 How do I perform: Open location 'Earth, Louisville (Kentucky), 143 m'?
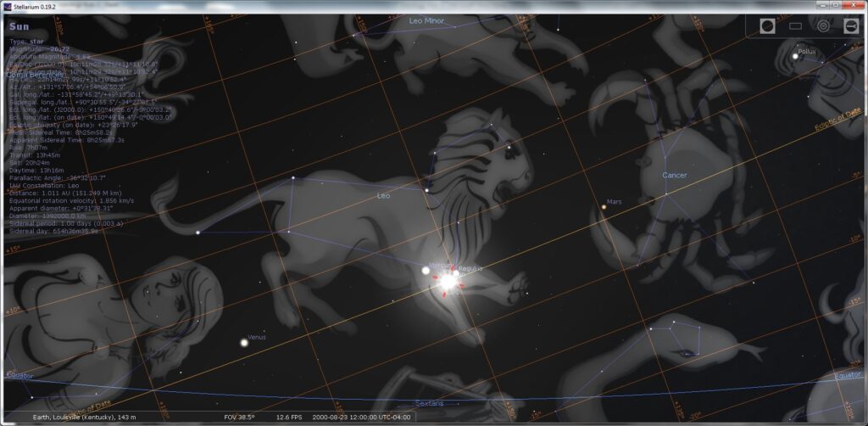[84, 417]
